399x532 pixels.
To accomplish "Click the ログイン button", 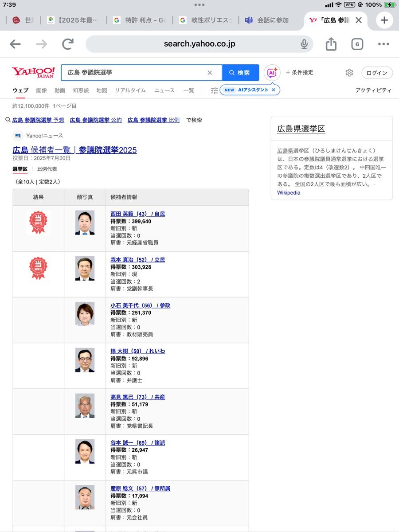I will click(377, 73).
